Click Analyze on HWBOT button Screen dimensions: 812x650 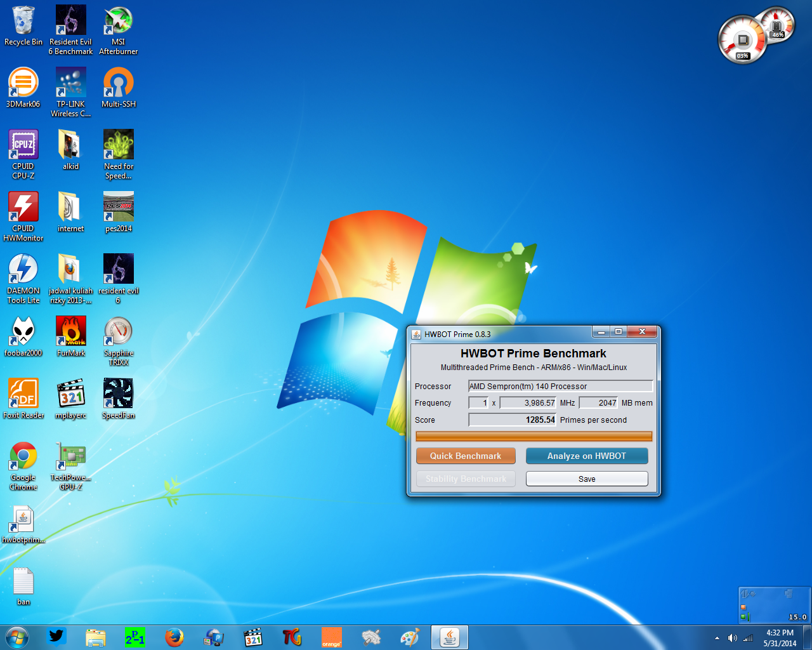coord(587,456)
